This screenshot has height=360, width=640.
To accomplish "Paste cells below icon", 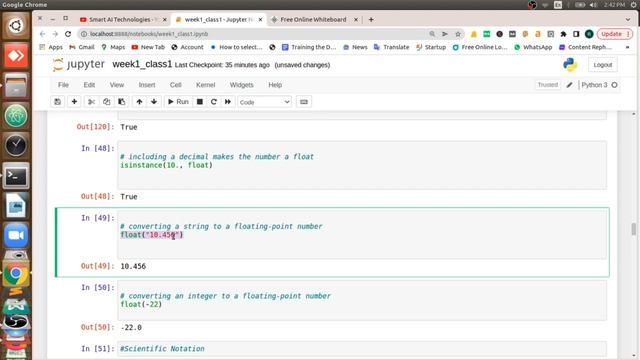I will 122,102.
